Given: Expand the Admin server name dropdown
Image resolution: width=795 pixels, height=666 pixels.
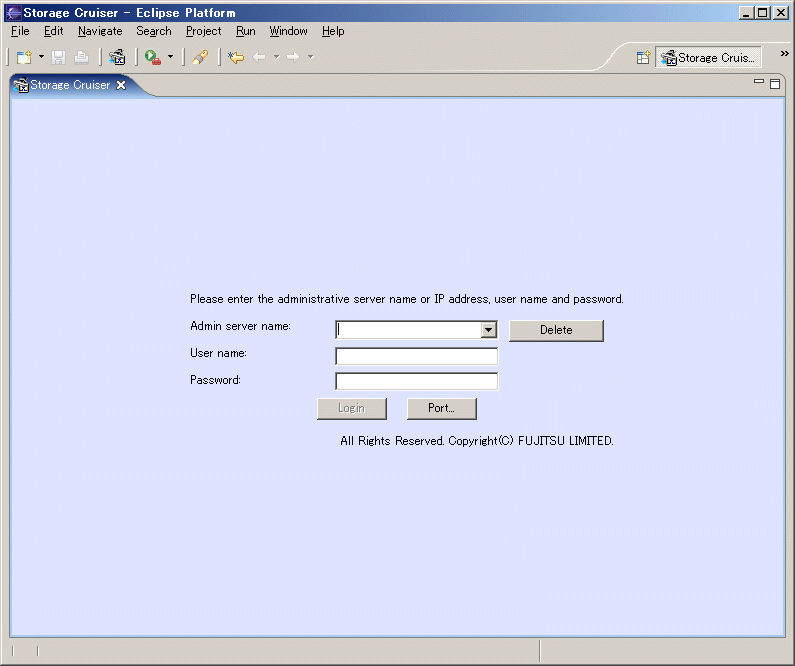Looking at the screenshot, I should (x=488, y=330).
